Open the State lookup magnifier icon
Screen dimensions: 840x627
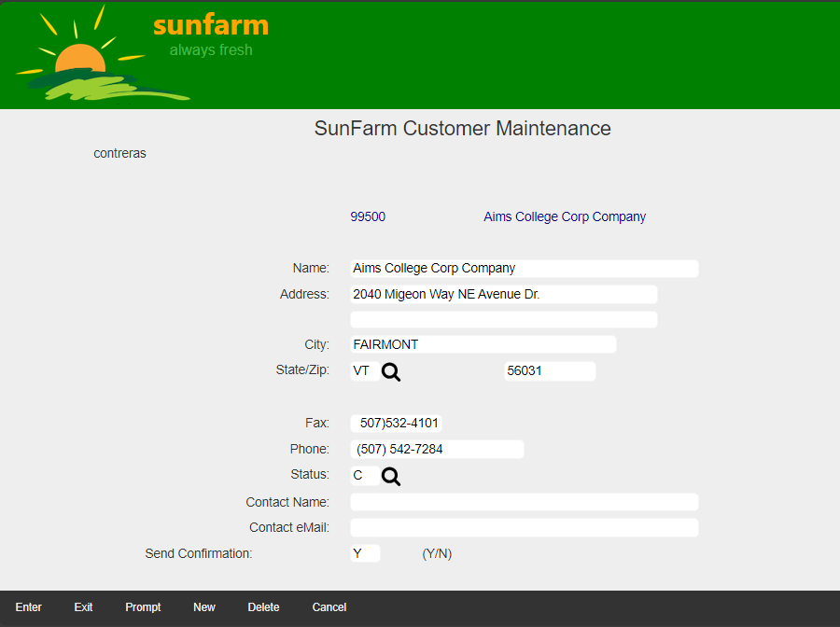click(x=391, y=371)
